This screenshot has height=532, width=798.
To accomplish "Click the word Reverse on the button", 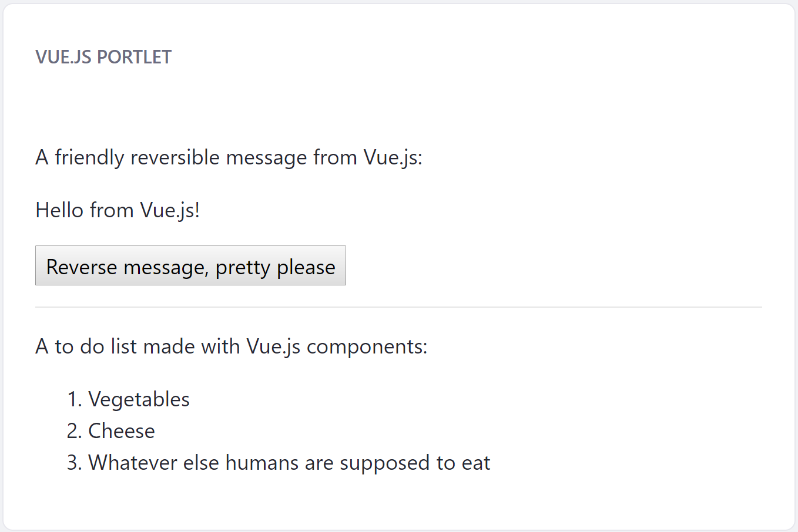I will pyautogui.click(x=82, y=267).
